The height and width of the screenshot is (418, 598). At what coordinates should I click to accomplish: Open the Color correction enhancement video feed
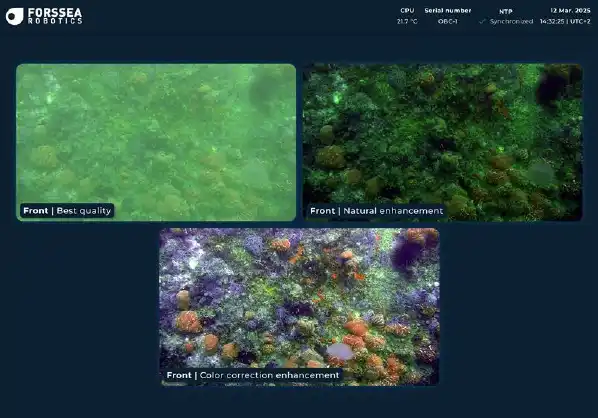pyautogui.click(x=299, y=307)
